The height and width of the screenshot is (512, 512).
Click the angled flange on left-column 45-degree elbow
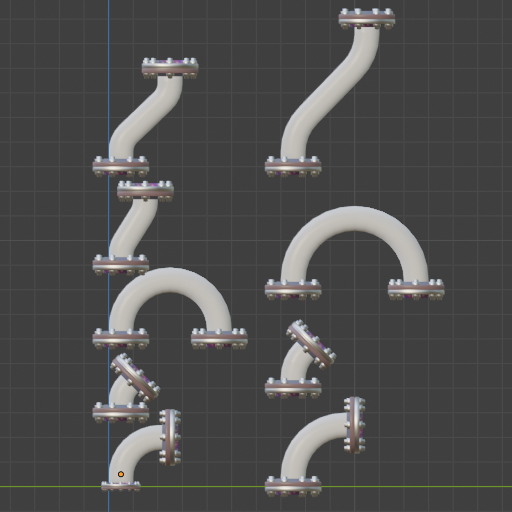tap(135, 377)
